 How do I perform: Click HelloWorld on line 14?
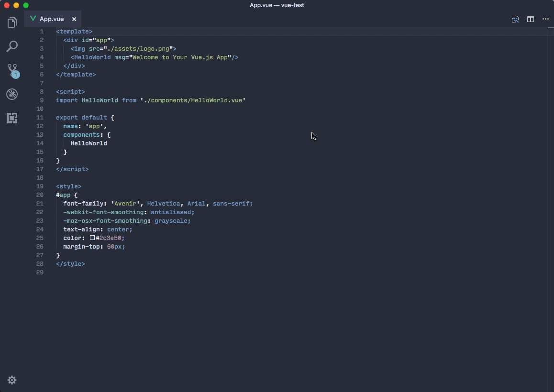coord(89,143)
